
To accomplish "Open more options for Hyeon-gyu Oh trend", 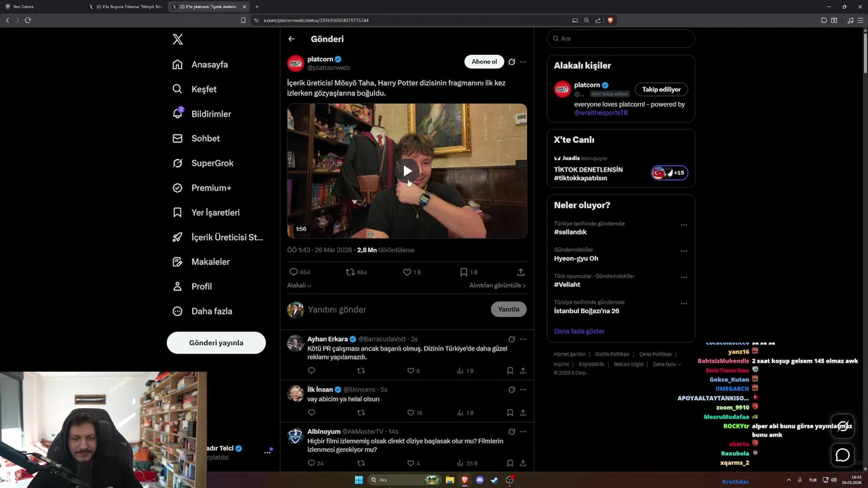I will point(684,251).
